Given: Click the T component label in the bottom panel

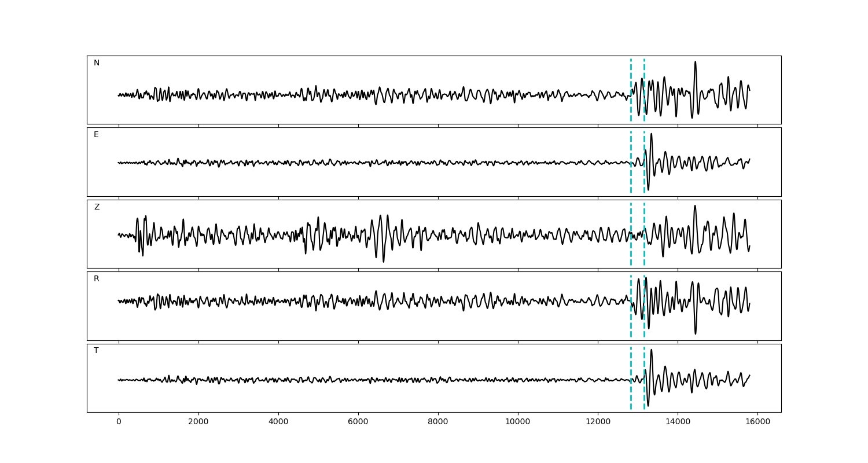Looking at the screenshot, I should [96, 351].
